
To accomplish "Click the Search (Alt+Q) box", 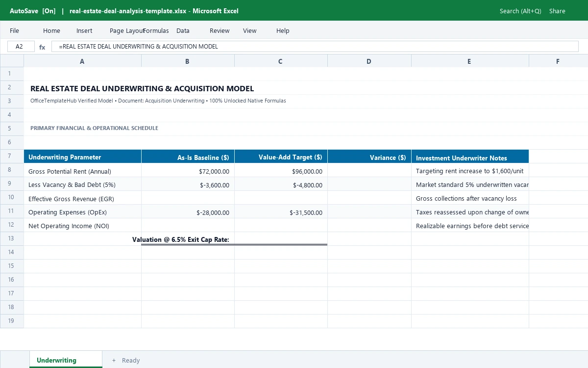I will tap(520, 11).
